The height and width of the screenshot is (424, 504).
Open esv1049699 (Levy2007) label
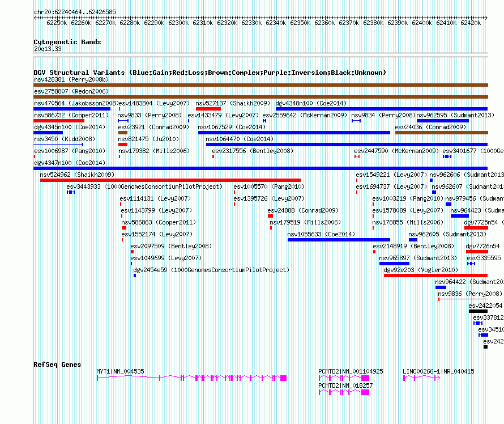[x=166, y=258]
